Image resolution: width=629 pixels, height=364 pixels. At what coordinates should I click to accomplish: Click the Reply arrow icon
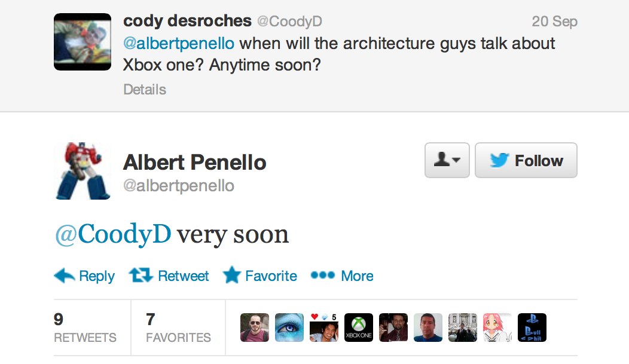click(64, 276)
